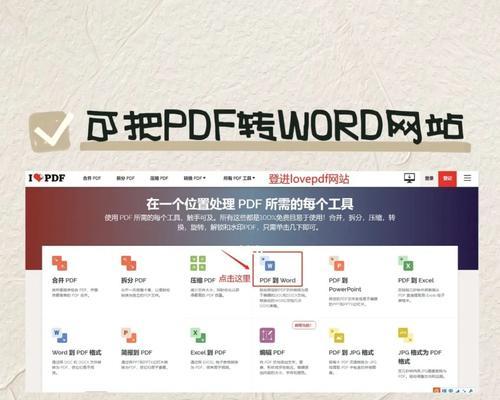This screenshot has width=500, height=400.
Task: Click the red 注册 sign-up button
Action: [447, 178]
